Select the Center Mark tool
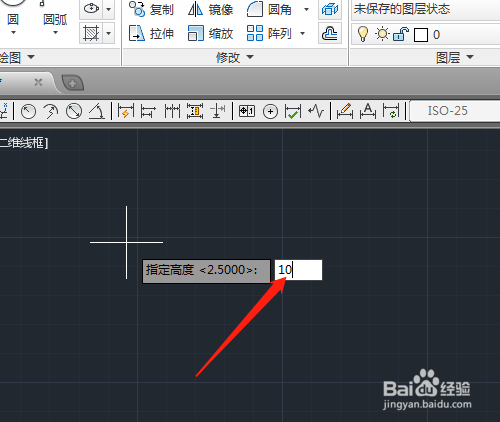This screenshot has width=500, height=422. (270, 112)
